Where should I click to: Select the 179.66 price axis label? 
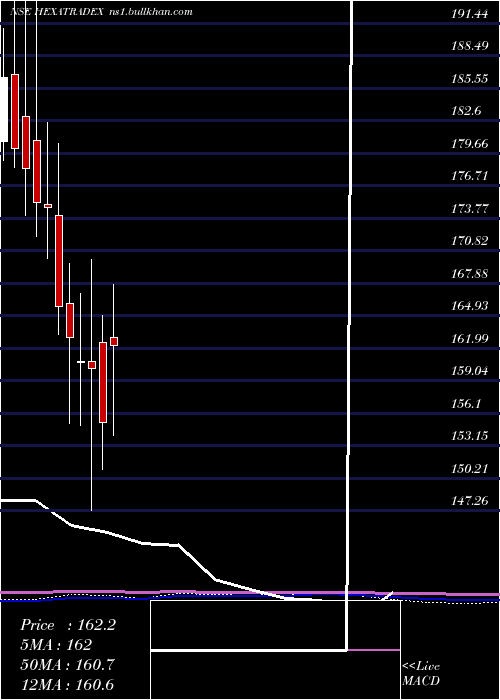469,144
